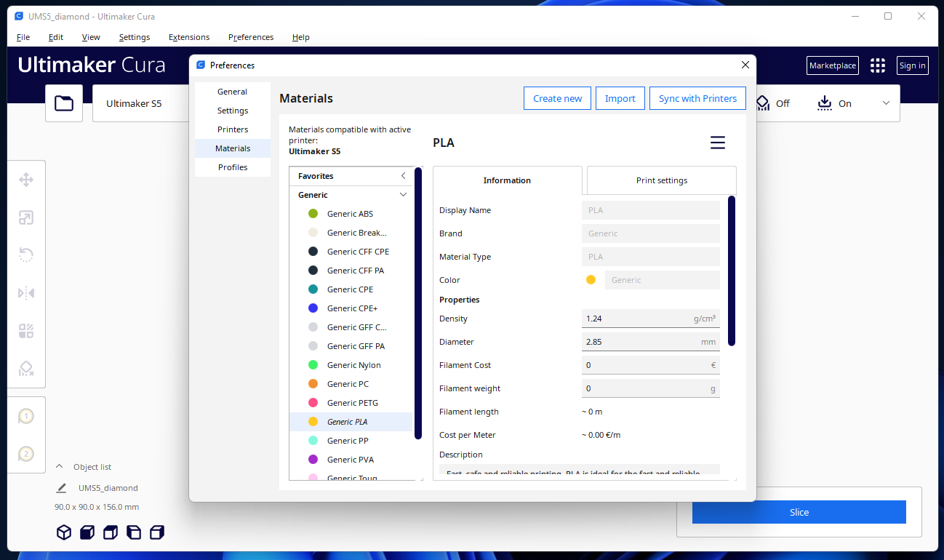Viewport: 944px width, 560px height.
Task: Open Printers preferences page
Action: pos(233,129)
